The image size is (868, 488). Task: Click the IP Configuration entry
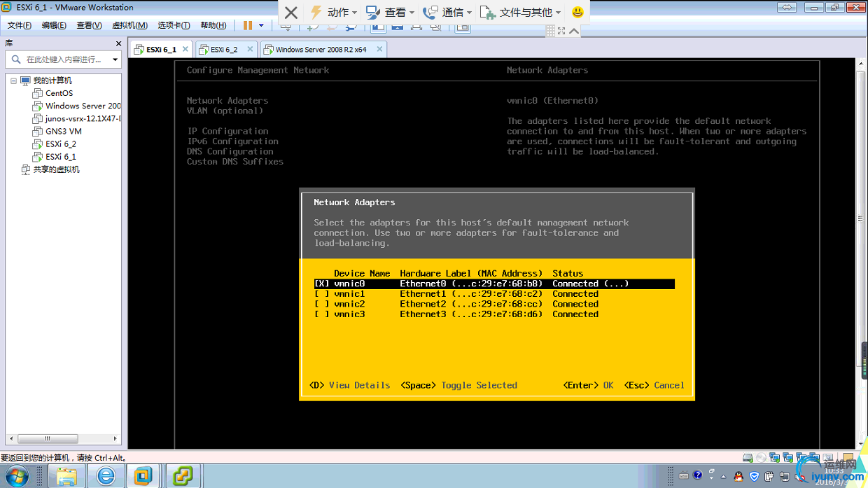pos(227,131)
